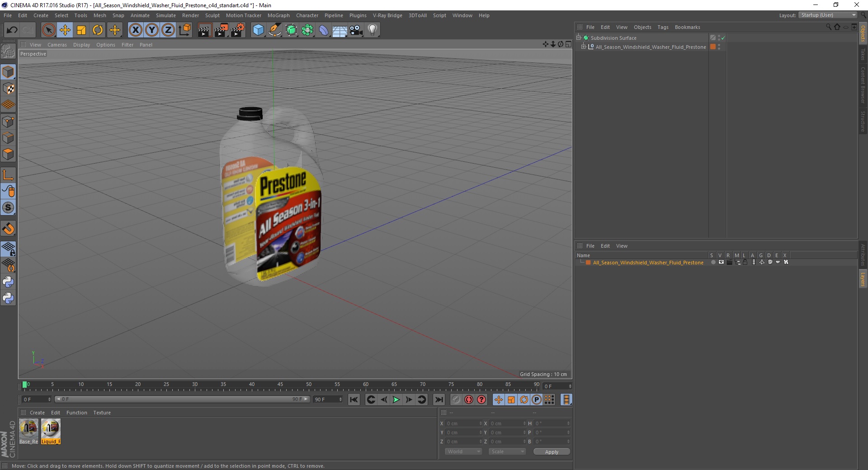Activate the Rotate tool
Viewport: 868px width, 470px height.
98,30
